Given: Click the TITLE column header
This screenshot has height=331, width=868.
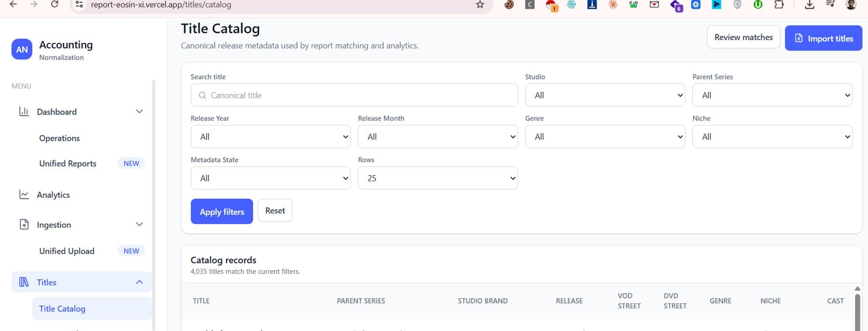Looking at the screenshot, I should click(201, 301).
